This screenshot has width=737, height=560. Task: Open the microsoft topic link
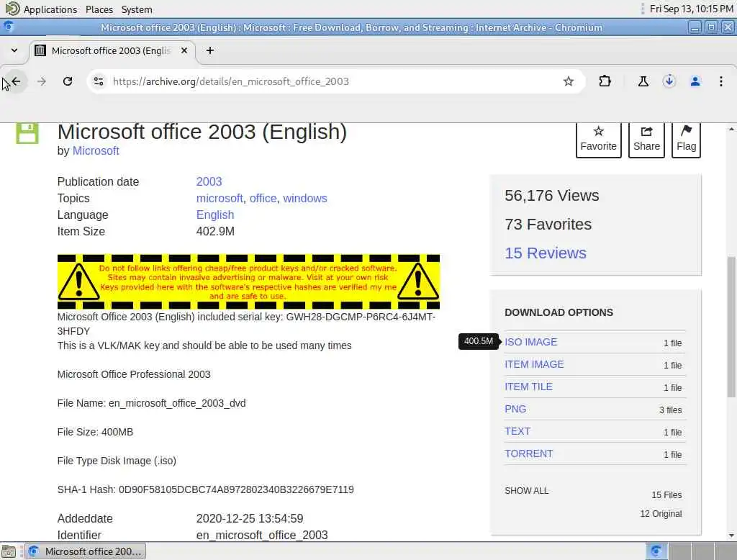pos(220,199)
